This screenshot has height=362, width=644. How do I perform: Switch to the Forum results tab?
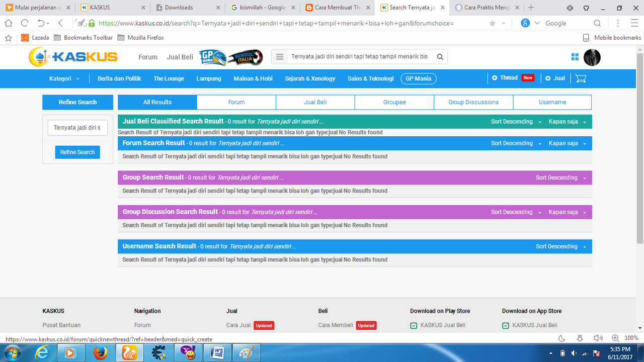[x=236, y=102]
